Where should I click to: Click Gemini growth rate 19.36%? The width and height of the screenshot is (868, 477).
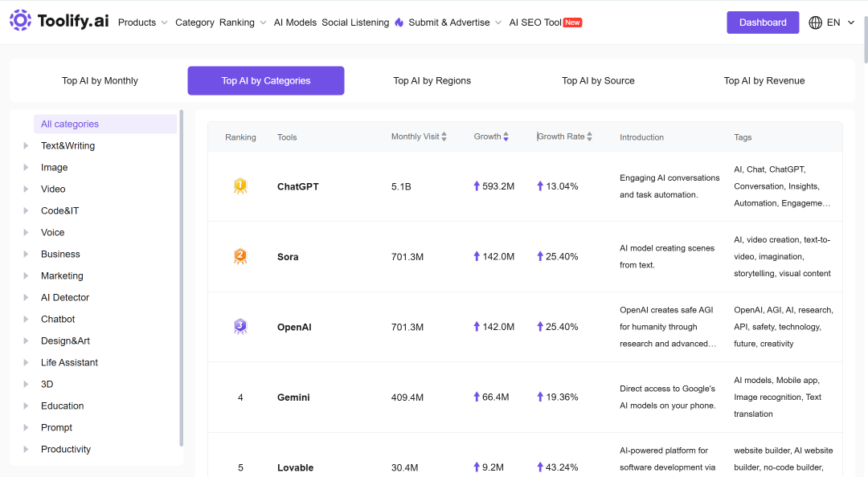[x=561, y=397]
